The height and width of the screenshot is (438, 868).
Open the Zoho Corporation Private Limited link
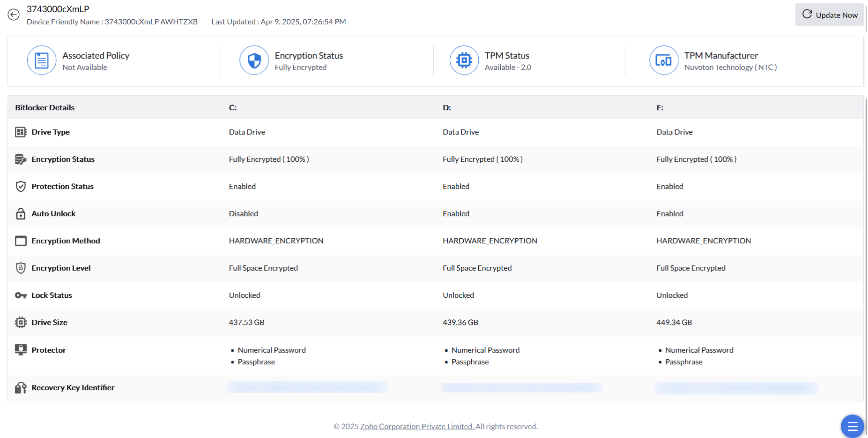(417, 427)
